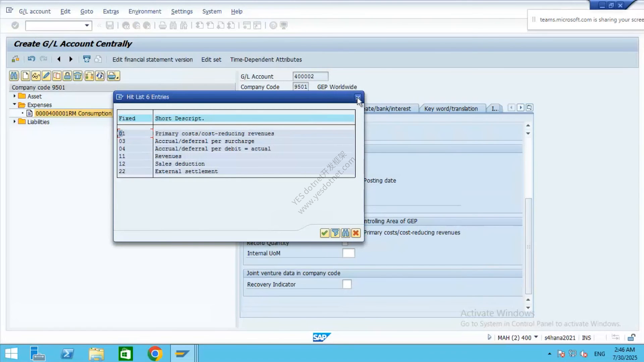Click the command field input box
The image size is (644, 362).
coord(55,25)
